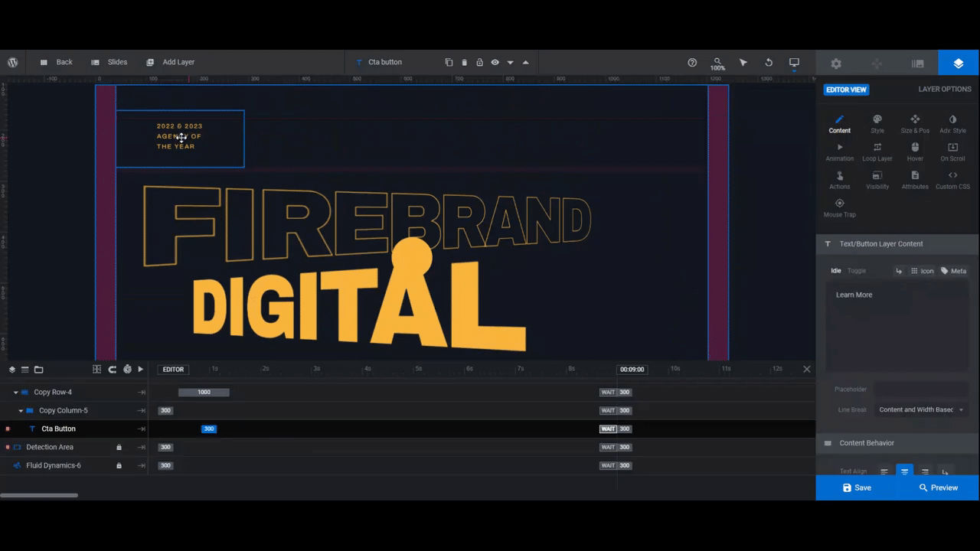Open Size & Pos settings
The height and width of the screenshot is (551, 980).
point(915,124)
